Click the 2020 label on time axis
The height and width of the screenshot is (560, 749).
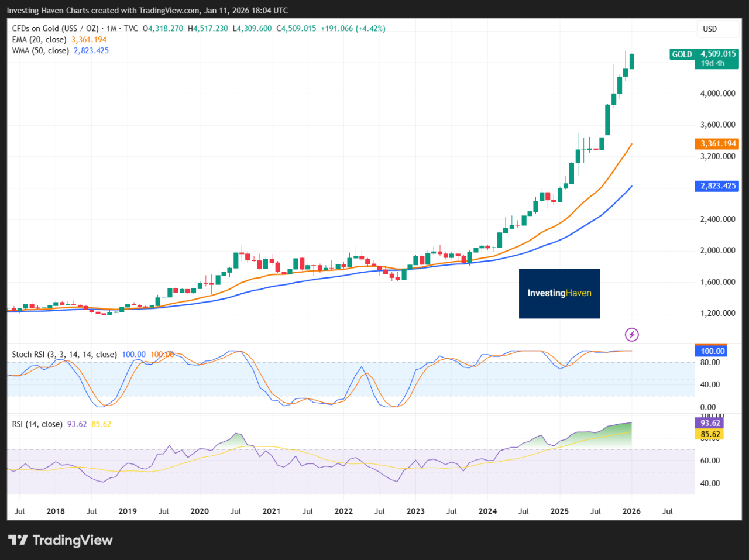pyautogui.click(x=200, y=511)
